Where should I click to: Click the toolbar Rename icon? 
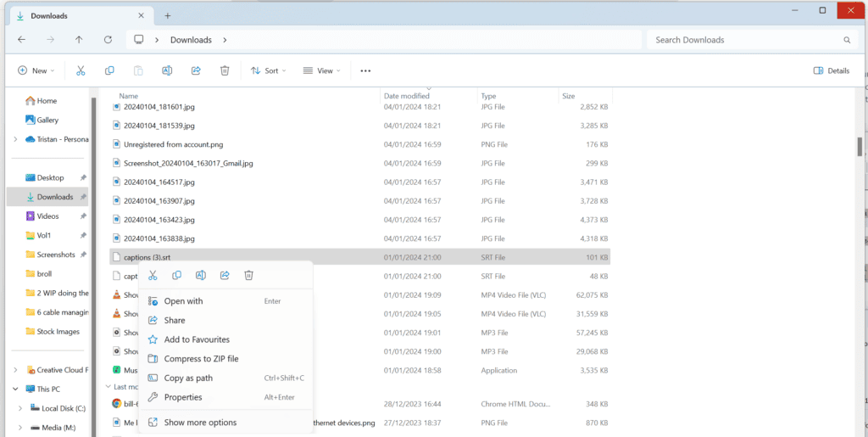coord(167,70)
